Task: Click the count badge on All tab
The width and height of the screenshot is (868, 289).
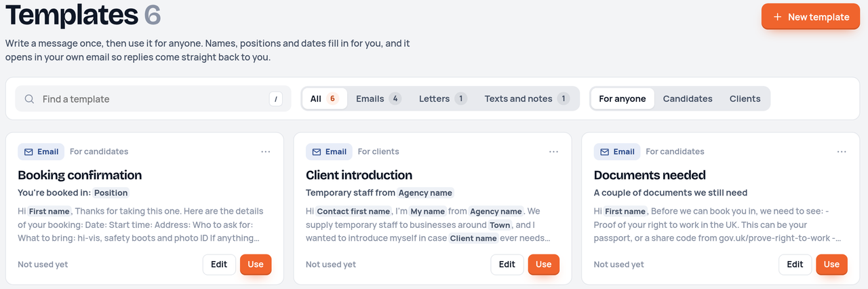Action: (332, 99)
